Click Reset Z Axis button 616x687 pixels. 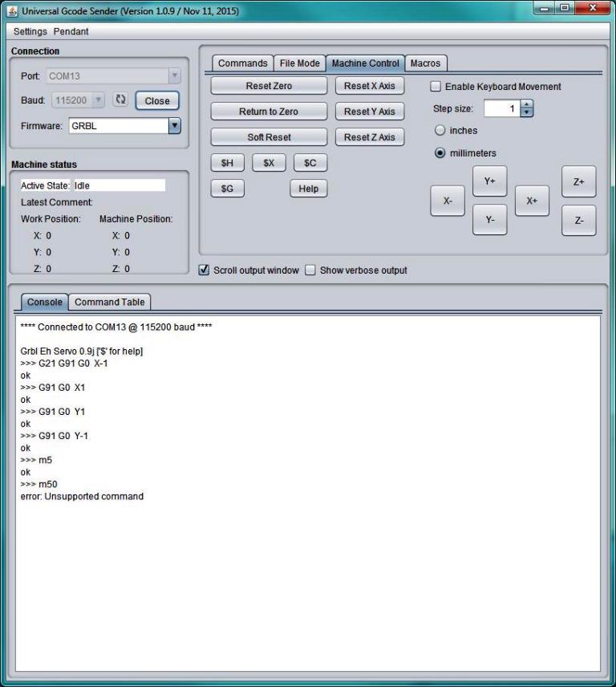[x=370, y=137]
